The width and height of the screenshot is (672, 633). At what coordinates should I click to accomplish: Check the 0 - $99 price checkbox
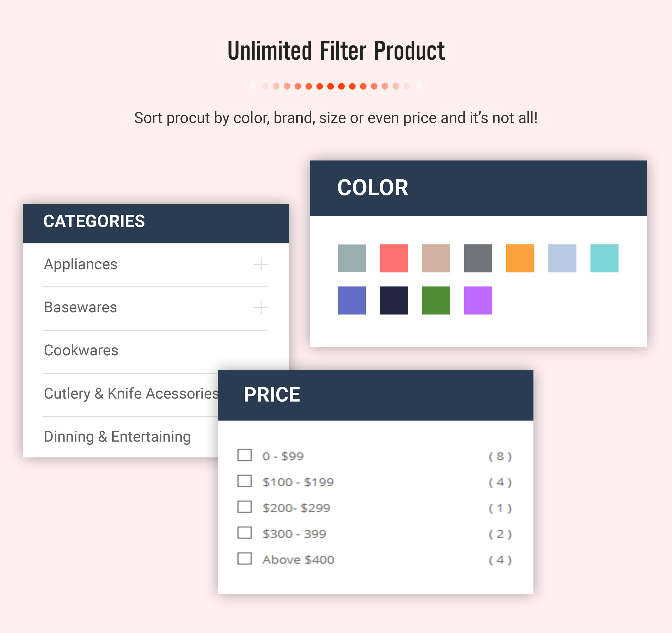coord(244,455)
